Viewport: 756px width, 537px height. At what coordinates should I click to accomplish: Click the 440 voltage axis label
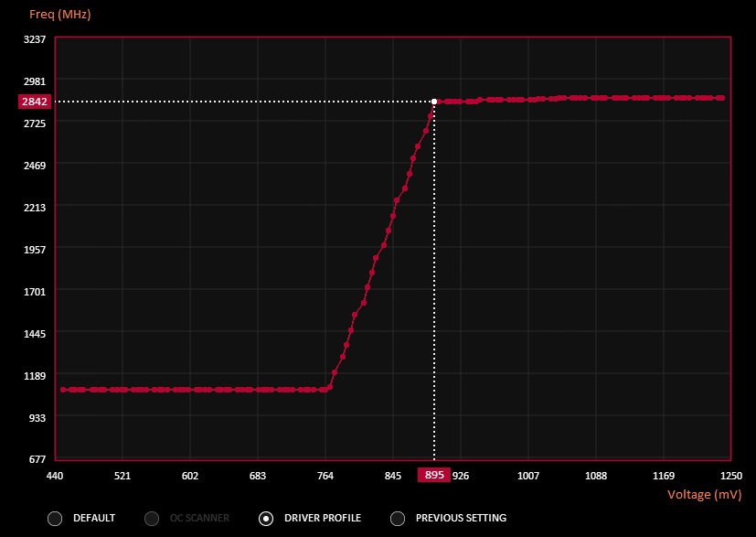[x=55, y=476]
